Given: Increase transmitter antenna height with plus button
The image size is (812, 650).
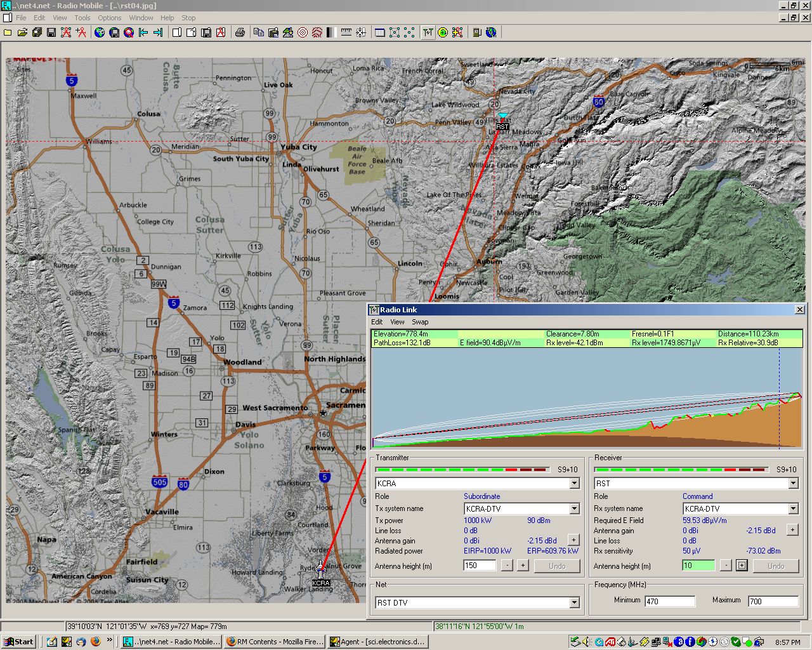Looking at the screenshot, I should (523, 566).
